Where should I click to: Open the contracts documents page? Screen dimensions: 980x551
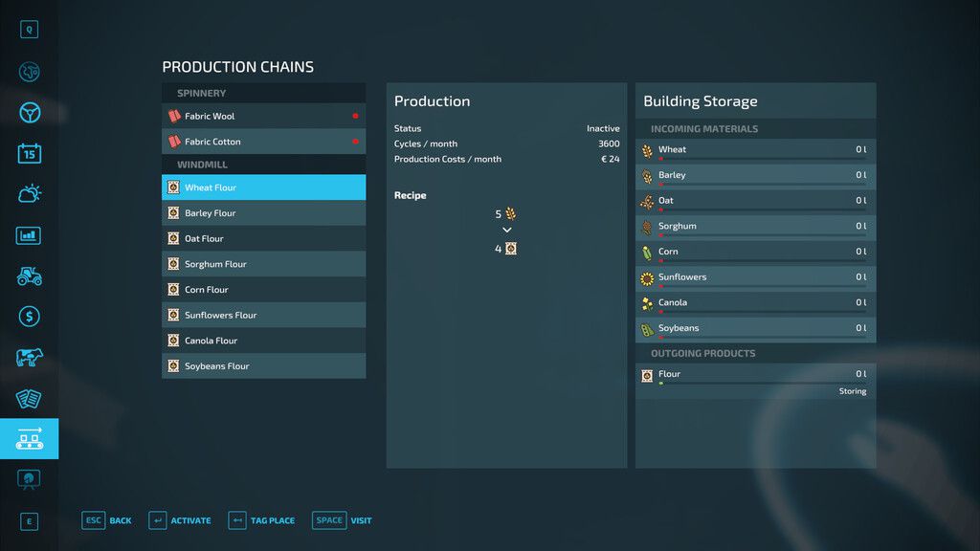29,398
